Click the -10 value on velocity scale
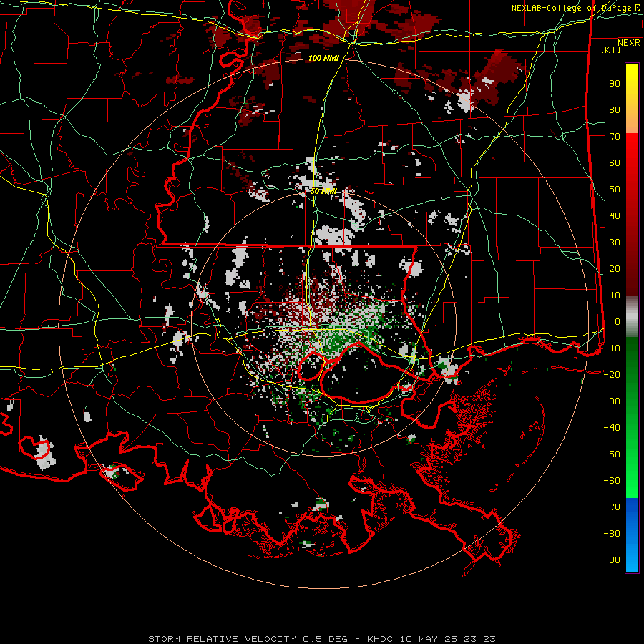 click(612, 348)
